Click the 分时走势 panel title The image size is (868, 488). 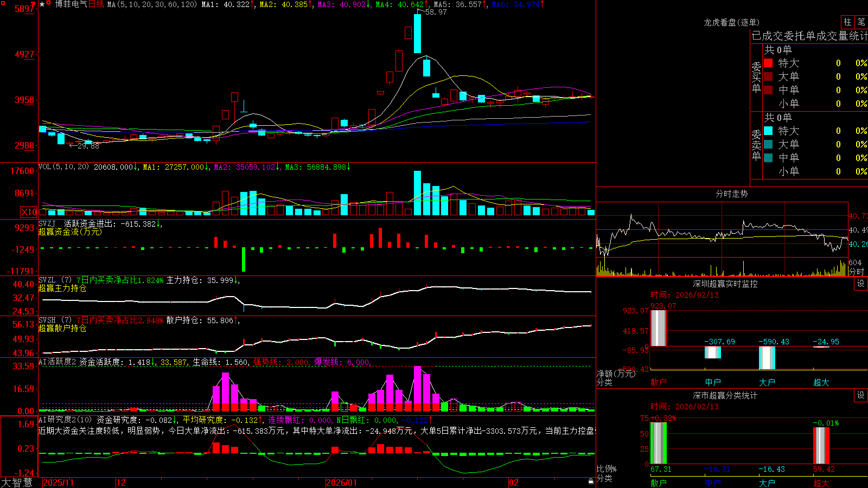pyautogui.click(x=731, y=194)
